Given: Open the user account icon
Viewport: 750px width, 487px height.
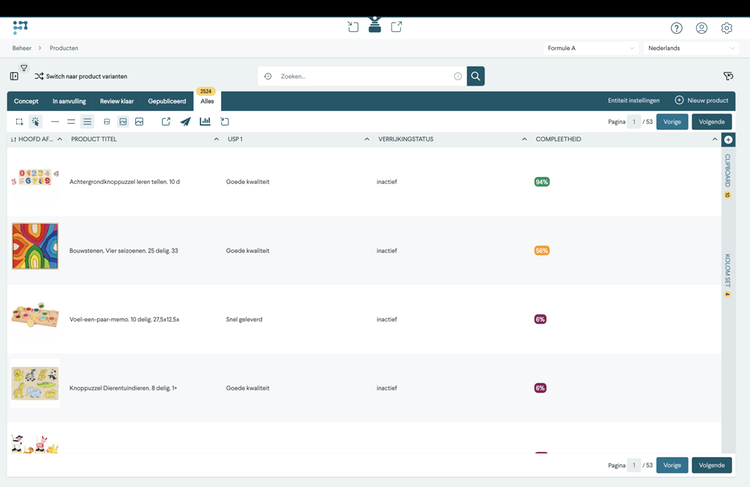Looking at the screenshot, I should coord(702,28).
